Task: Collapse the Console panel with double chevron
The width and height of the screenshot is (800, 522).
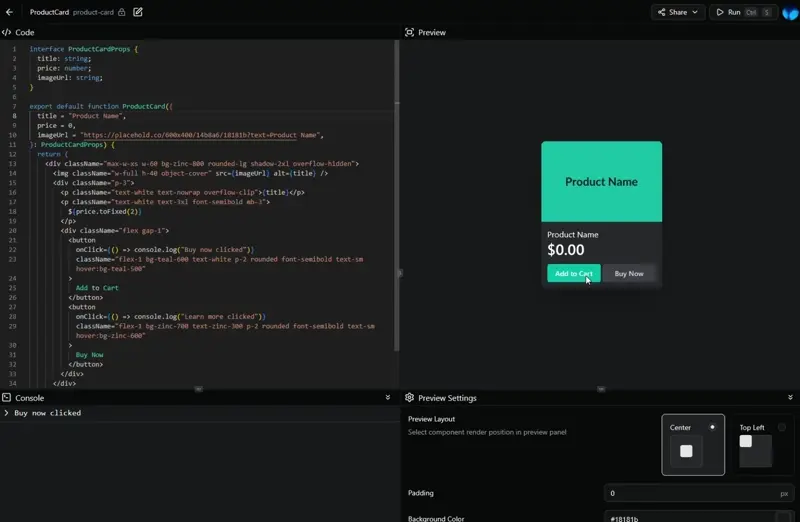Action: tap(388, 397)
